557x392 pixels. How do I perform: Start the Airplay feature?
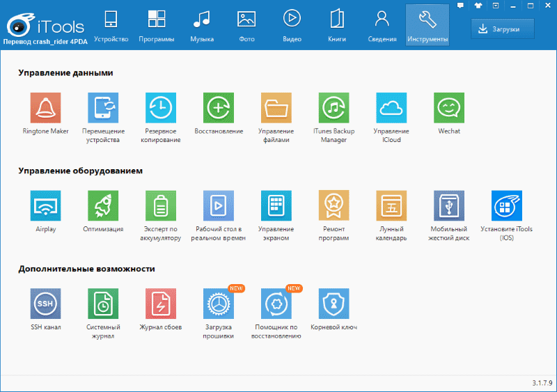[45, 206]
